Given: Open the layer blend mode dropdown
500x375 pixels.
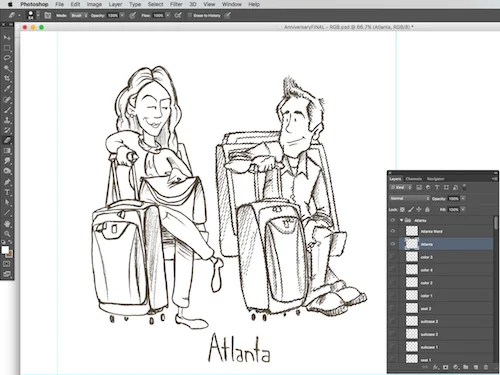Looking at the screenshot, I should point(410,199).
